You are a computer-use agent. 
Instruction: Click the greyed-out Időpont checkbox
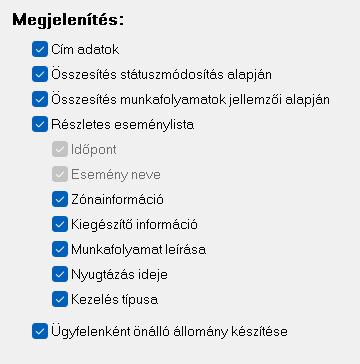(x=60, y=149)
